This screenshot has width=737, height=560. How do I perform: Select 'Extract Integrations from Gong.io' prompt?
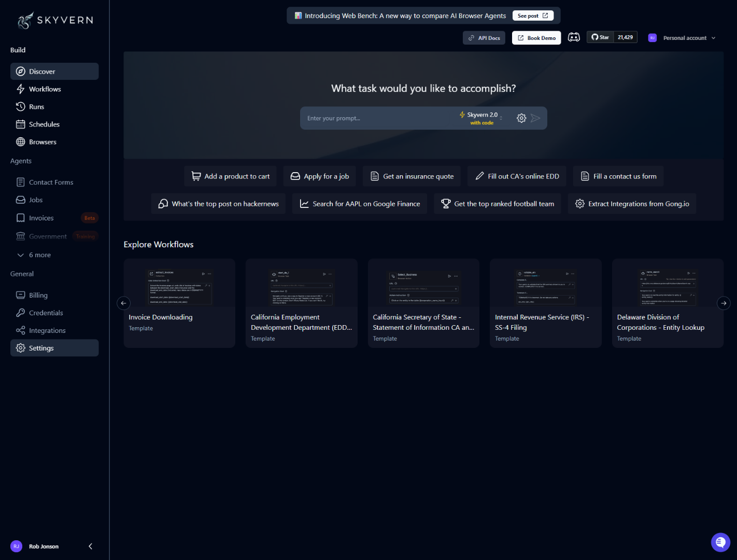click(632, 204)
